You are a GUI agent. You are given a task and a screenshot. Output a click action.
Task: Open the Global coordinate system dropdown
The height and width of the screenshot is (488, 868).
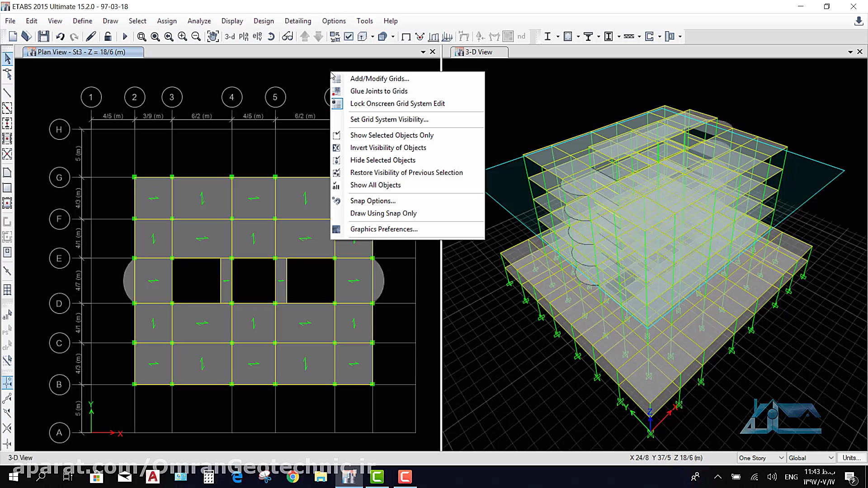(x=811, y=458)
